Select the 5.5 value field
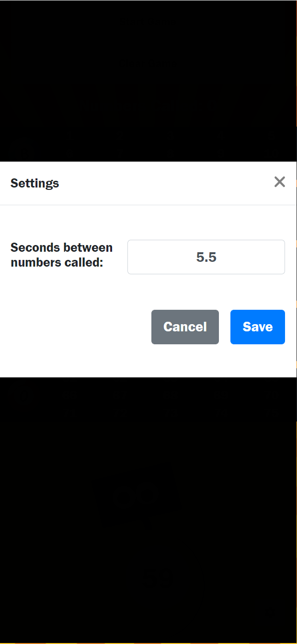This screenshot has height=644, width=297. click(x=206, y=257)
